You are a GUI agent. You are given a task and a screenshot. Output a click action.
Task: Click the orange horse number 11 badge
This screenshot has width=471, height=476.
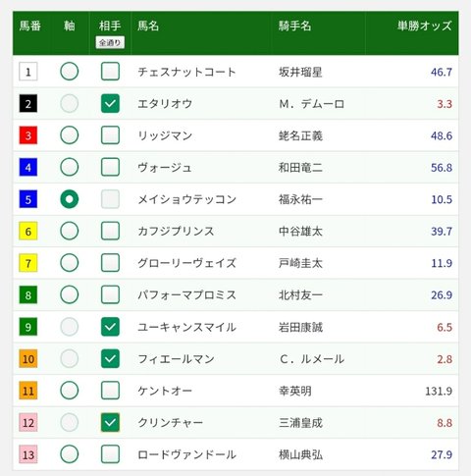(28, 391)
